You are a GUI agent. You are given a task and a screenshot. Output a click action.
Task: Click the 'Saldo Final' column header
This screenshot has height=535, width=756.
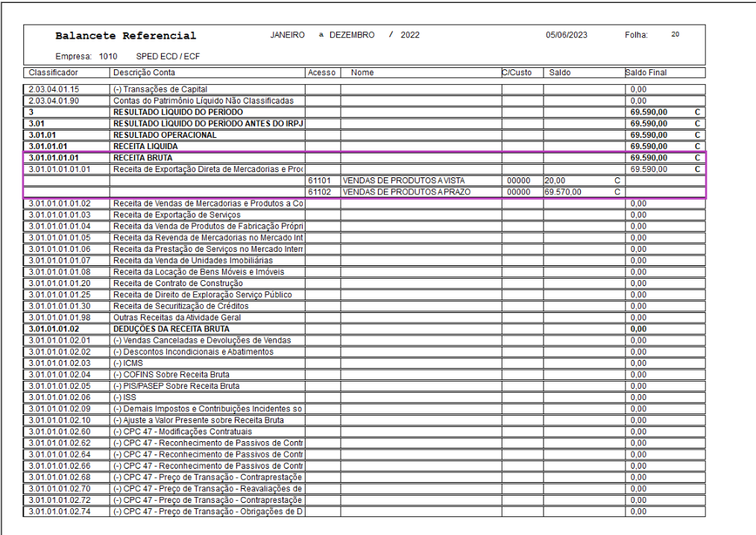[646, 73]
